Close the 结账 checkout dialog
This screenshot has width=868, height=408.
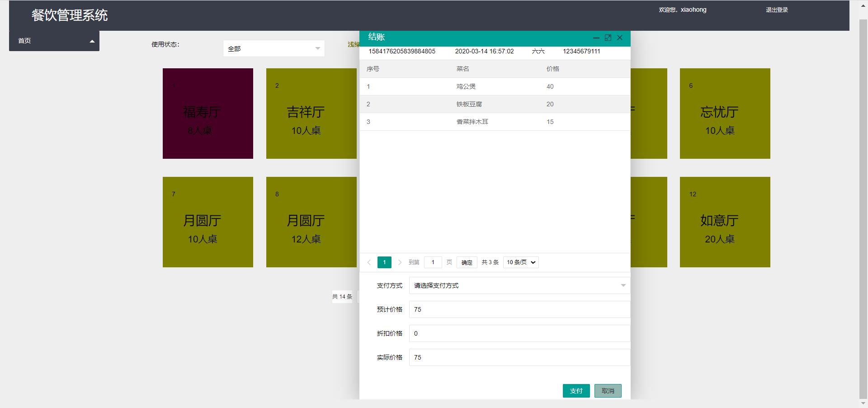point(620,38)
